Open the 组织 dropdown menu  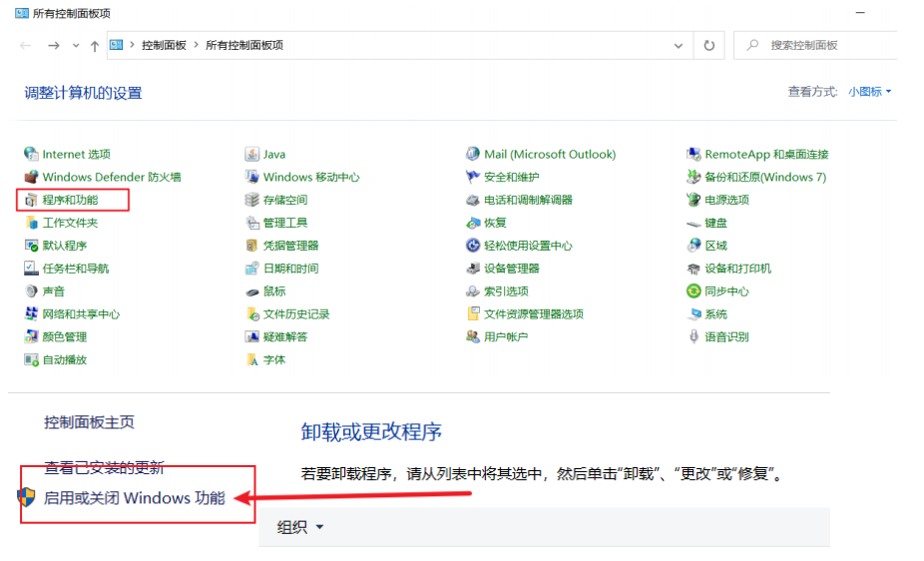(300, 527)
